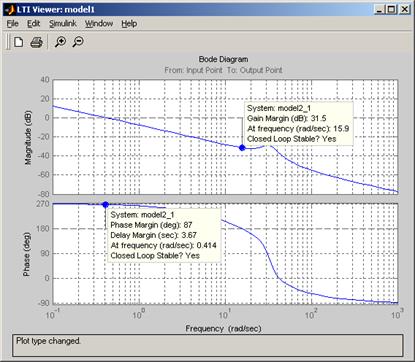Click the Phase (deg) axis label
Viewport: 415px width, 362px height.
(x=26, y=254)
